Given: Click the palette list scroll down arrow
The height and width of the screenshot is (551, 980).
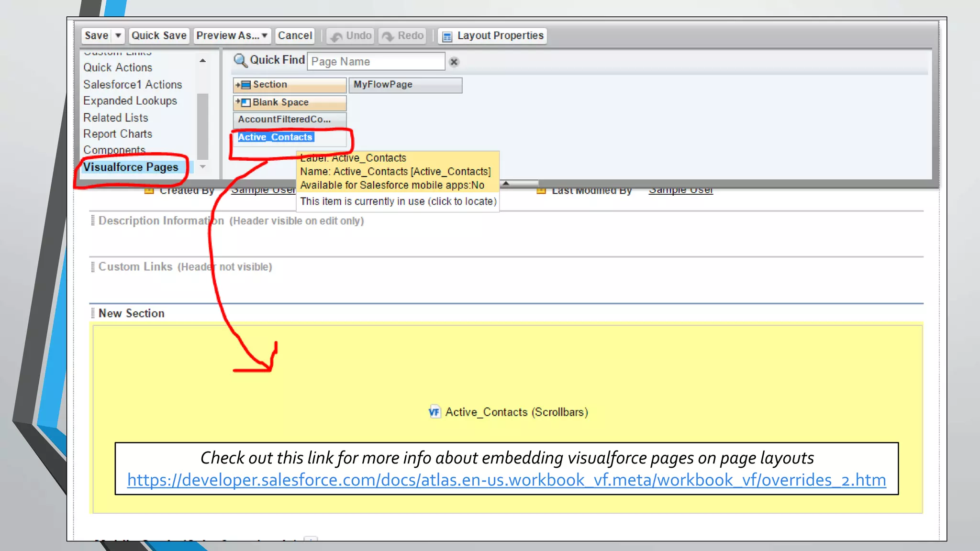Looking at the screenshot, I should click(203, 166).
